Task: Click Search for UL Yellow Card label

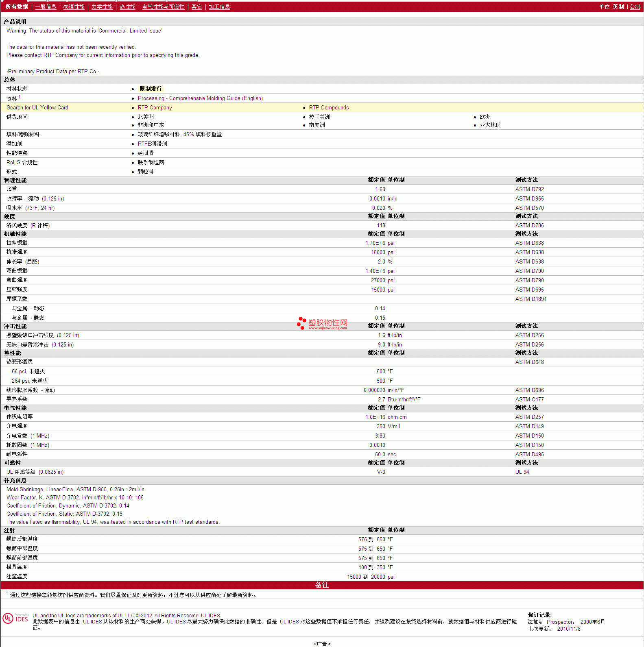Action: tap(37, 107)
